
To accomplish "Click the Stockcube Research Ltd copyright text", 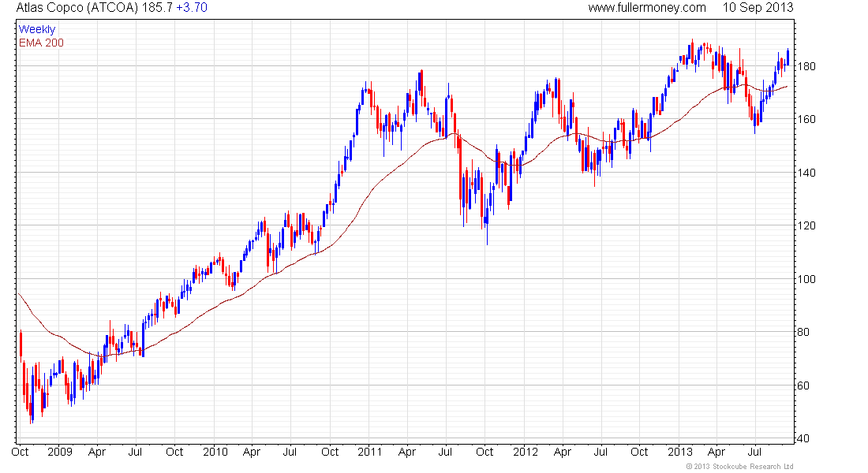I will click(x=739, y=467).
